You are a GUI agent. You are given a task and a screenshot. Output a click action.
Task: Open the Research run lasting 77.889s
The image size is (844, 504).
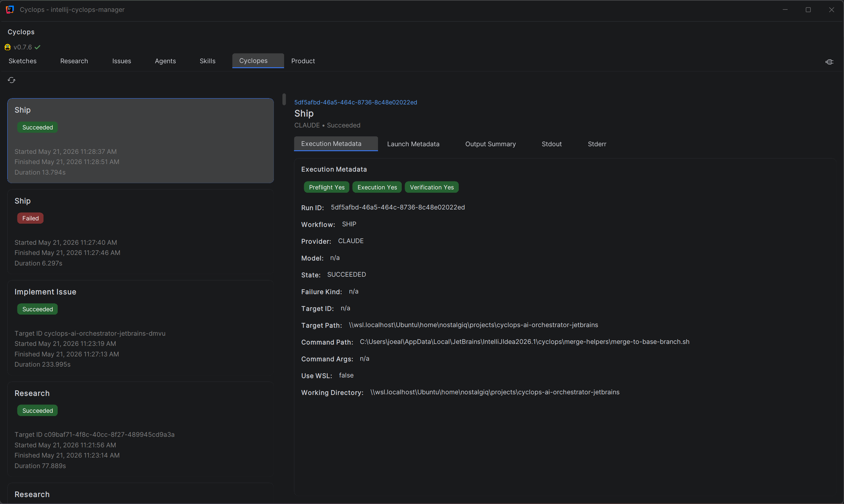point(140,429)
